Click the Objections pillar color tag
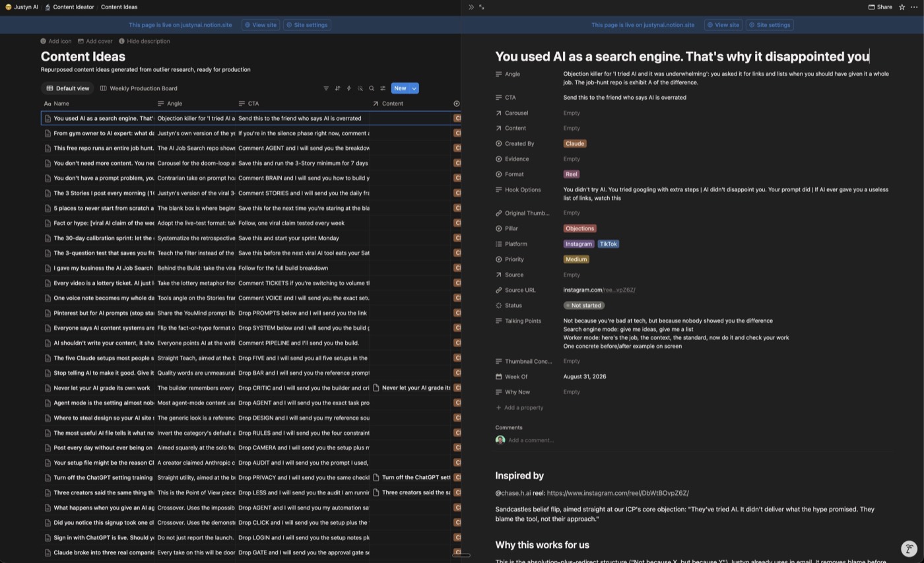The image size is (924, 563). click(580, 228)
